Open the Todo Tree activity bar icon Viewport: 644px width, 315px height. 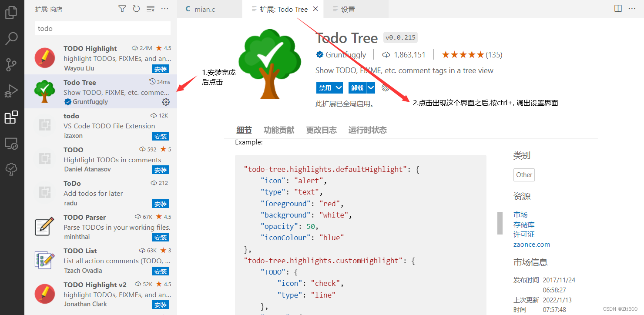(11, 169)
